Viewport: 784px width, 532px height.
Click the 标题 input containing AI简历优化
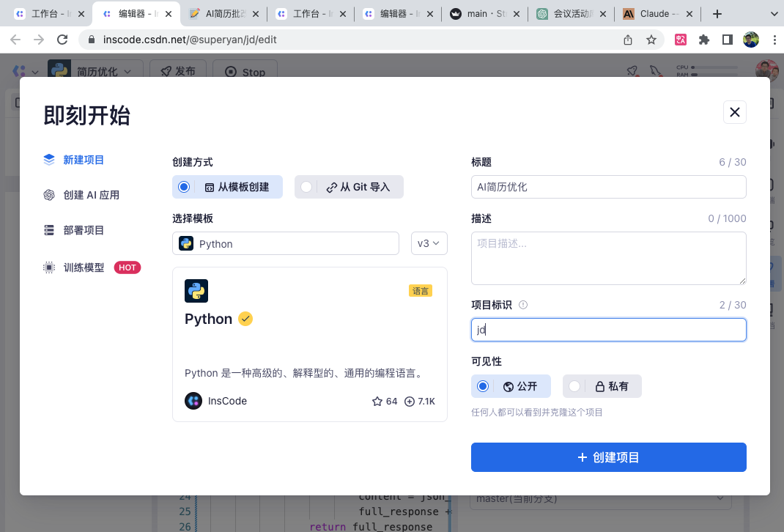coord(608,187)
